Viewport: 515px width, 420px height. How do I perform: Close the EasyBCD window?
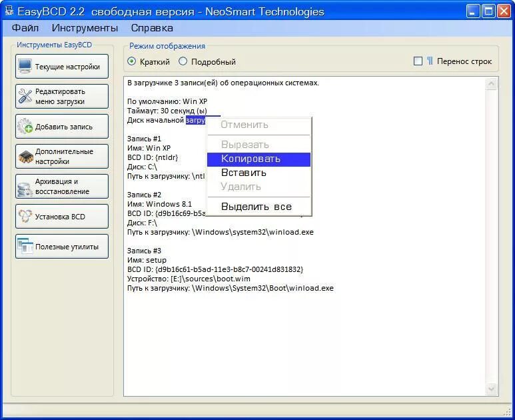[504, 11]
